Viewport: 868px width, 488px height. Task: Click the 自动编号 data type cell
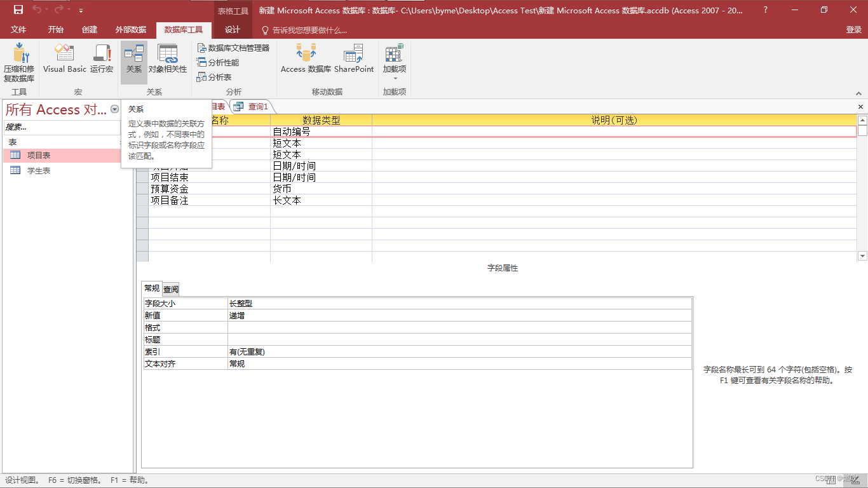click(321, 132)
